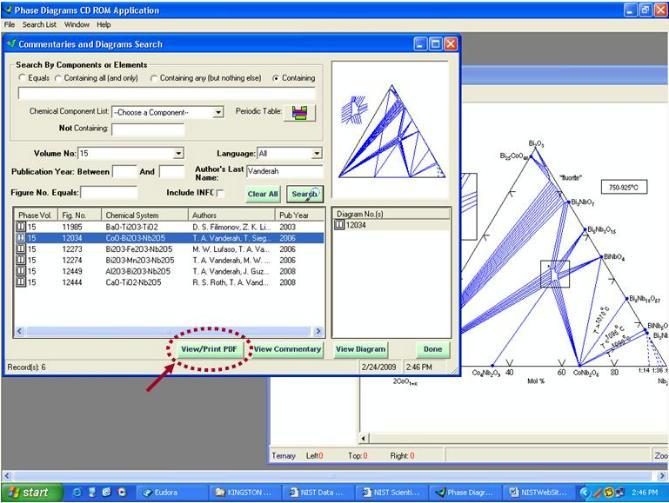
Task: Open the Periodic Table icon button
Action: pos(300,113)
